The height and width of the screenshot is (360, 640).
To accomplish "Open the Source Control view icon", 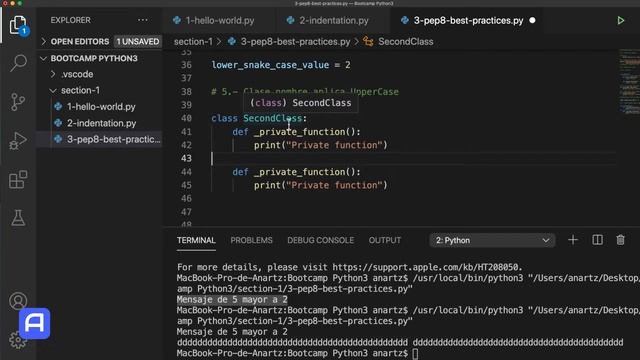I will pyautogui.click(x=18, y=102).
